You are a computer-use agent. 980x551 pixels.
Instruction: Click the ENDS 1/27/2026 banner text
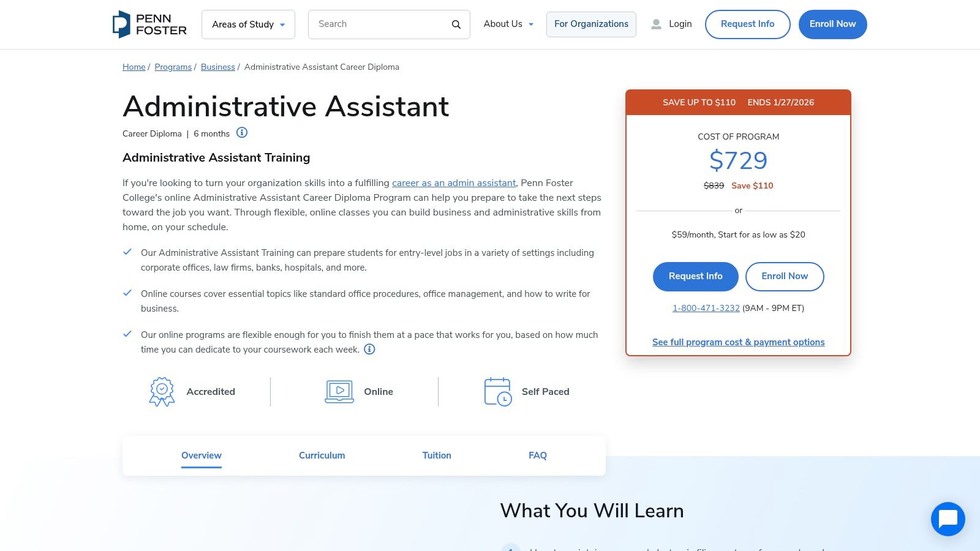pos(781,102)
